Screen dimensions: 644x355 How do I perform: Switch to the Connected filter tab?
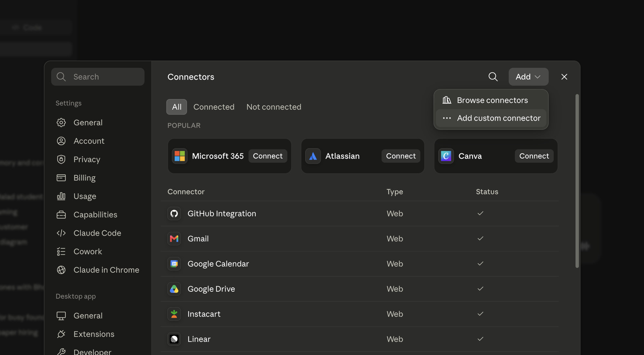click(x=214, y=107)
